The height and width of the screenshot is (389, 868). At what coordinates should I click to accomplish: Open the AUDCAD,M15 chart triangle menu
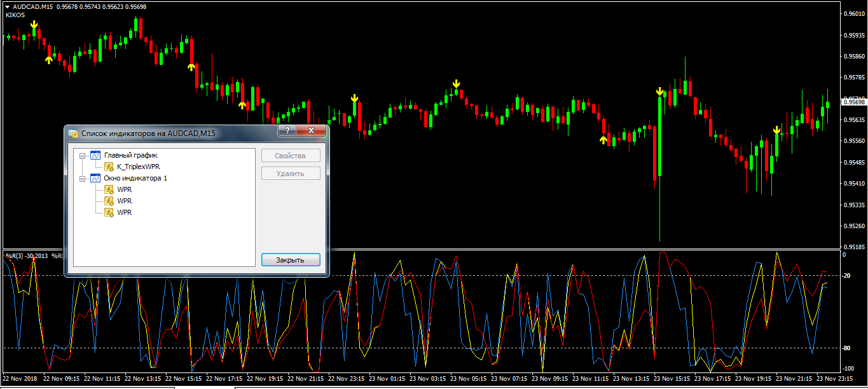(x=7, y=7)
